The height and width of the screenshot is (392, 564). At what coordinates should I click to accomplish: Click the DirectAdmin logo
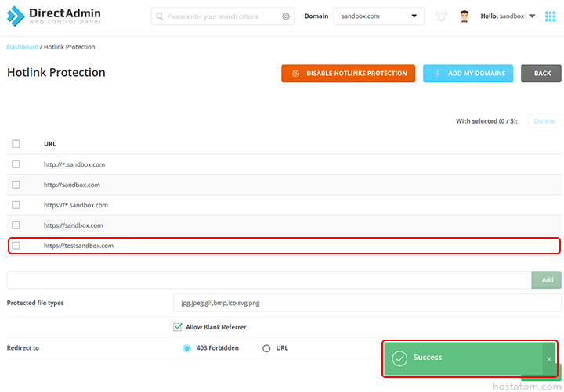point(54,16)
